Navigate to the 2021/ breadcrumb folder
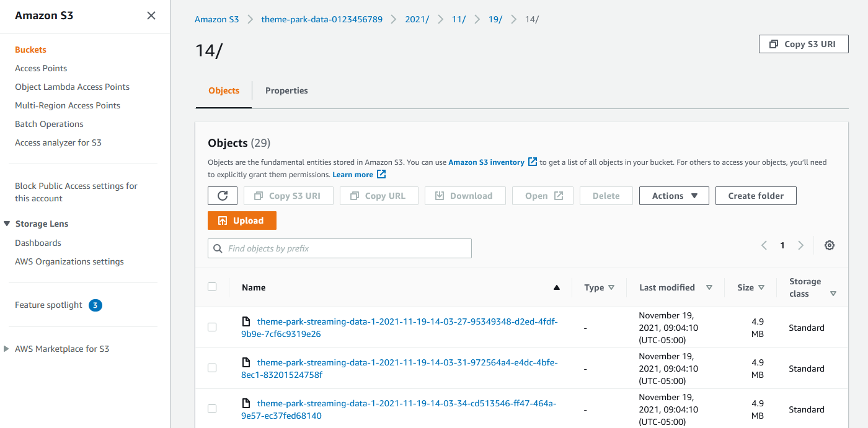This screenshot has width=868, height=428. pos(417,19)
